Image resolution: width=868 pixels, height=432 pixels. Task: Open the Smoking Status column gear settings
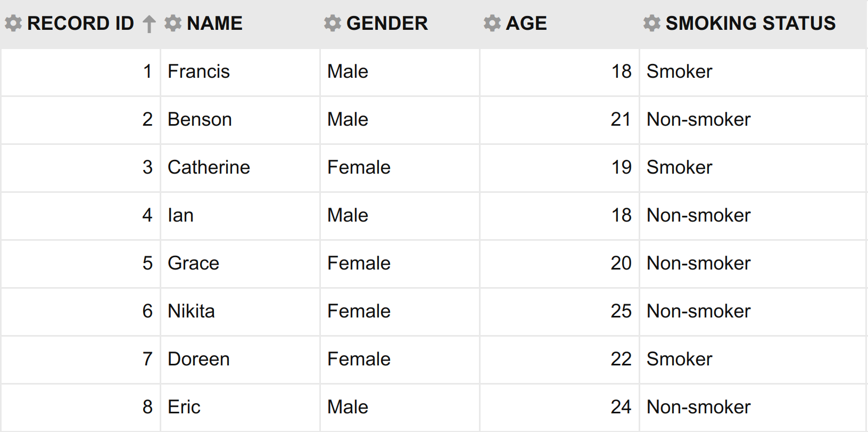click(x=652, y=23)
